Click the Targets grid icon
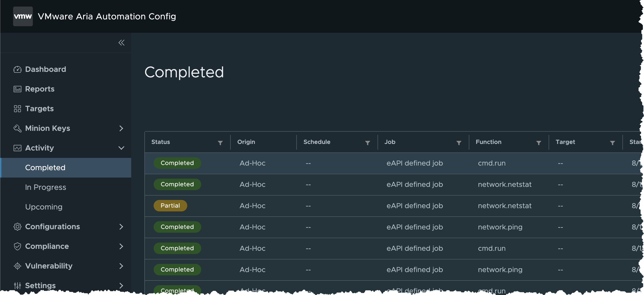The width and height of the screenshot is (644, 295). [x=17, y=109]
